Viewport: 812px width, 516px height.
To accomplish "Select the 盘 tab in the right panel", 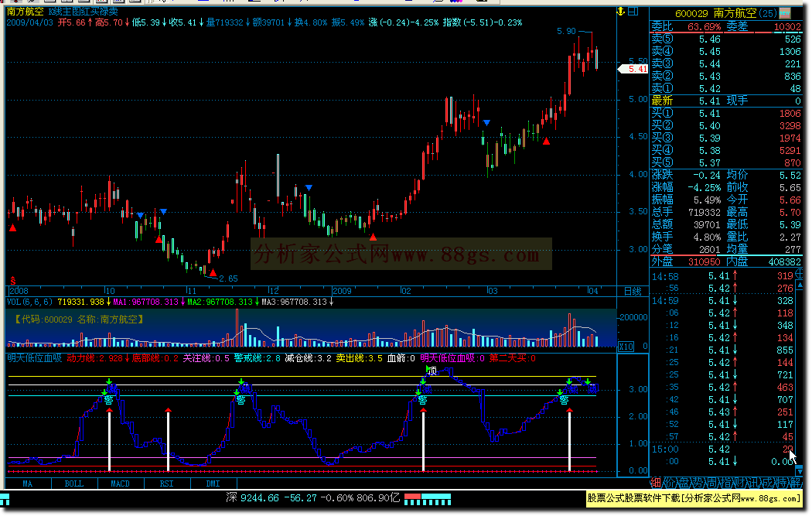I will (x=684, y=483).
